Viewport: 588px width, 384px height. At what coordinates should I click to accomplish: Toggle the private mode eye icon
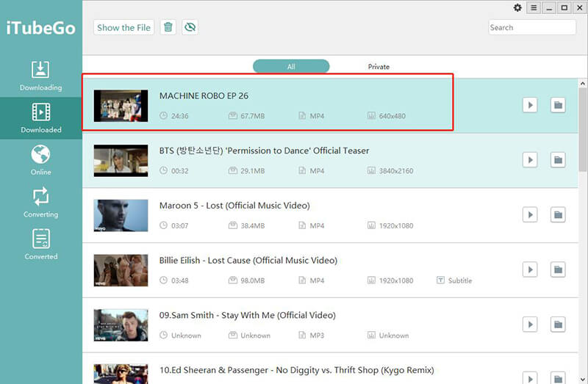coord(190,27)
